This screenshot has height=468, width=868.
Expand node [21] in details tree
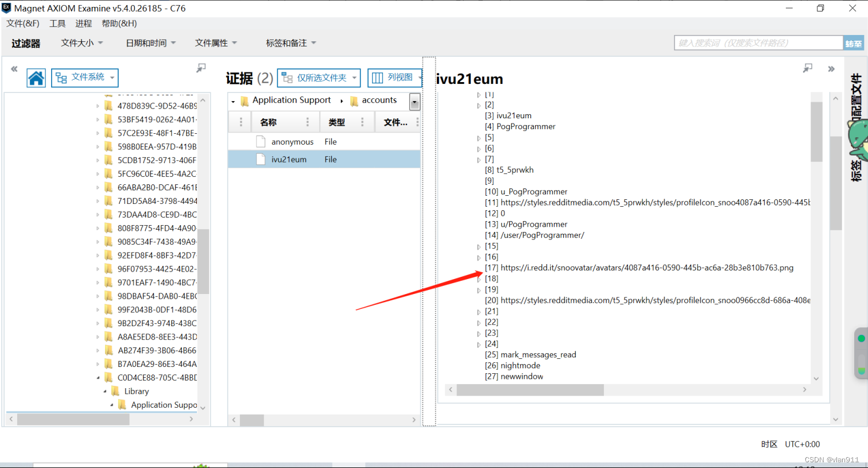point(479,312)
